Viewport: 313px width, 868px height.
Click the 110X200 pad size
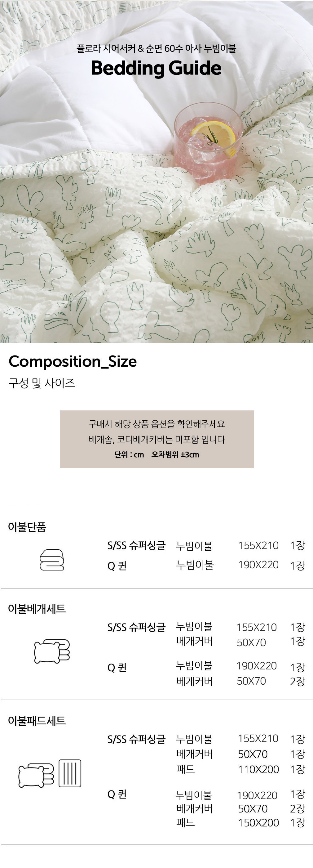coord(258,769)
